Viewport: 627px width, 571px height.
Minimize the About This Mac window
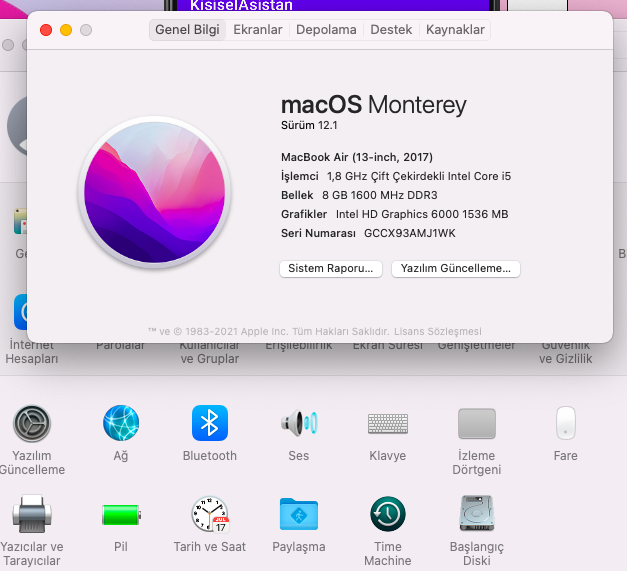[66, 30]
